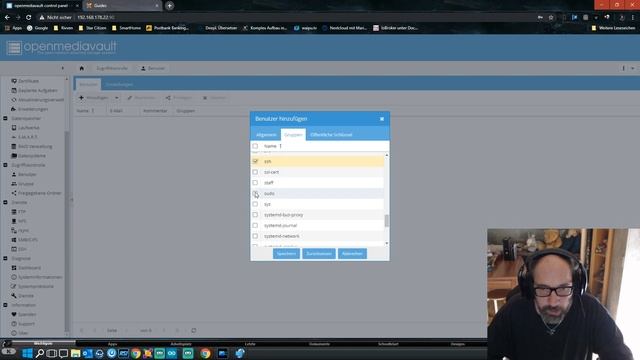This screenshot has width=640, height=360.
Task: Collapse the Zugriffskontrolle tree section
Action: click(5, 165)
